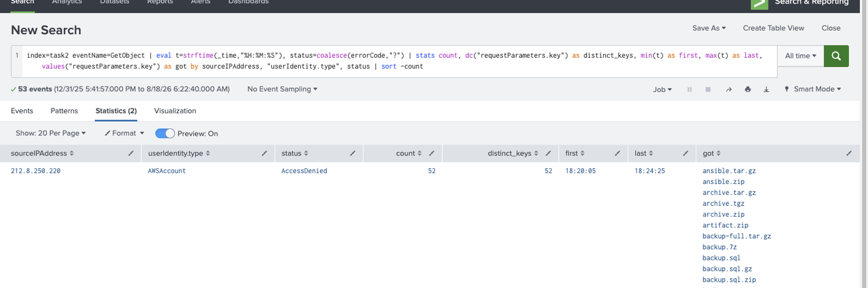This screenshot has width=868, height=288.
Task: Sort by the last column header
Action: (x=643, y=153)
